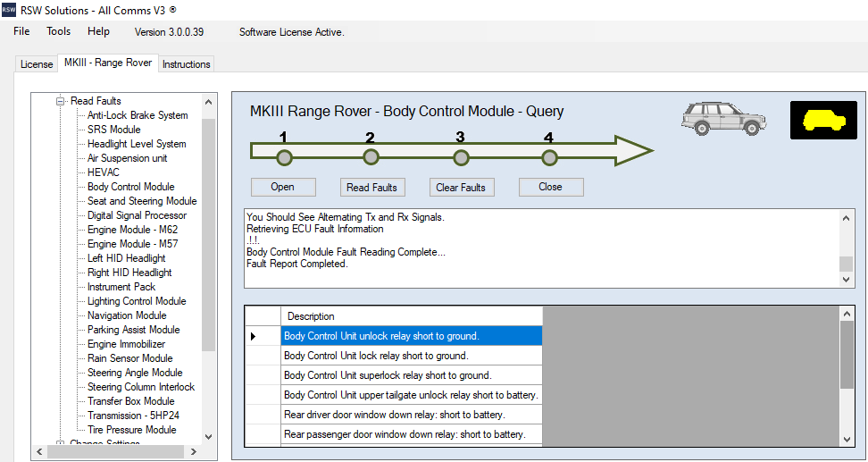Open the Help menu
Screen dimensions: 868x462
click(98, 31)
